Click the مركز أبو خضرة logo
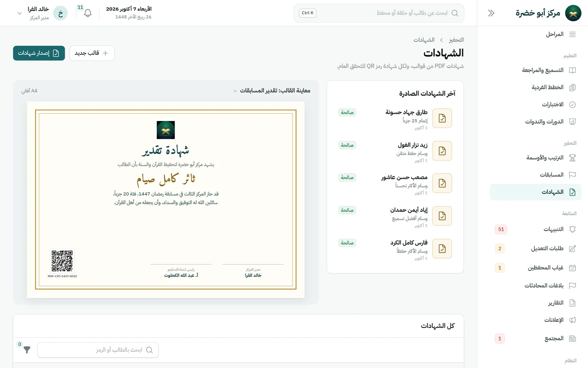The image size is (588, 368). click(573, 13)
